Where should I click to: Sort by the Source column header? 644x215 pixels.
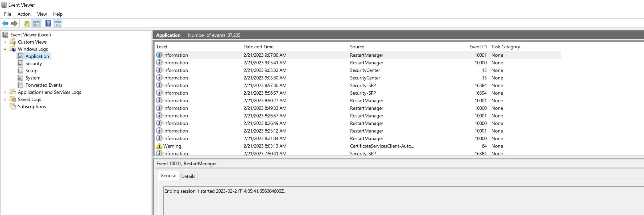[383, 47]
